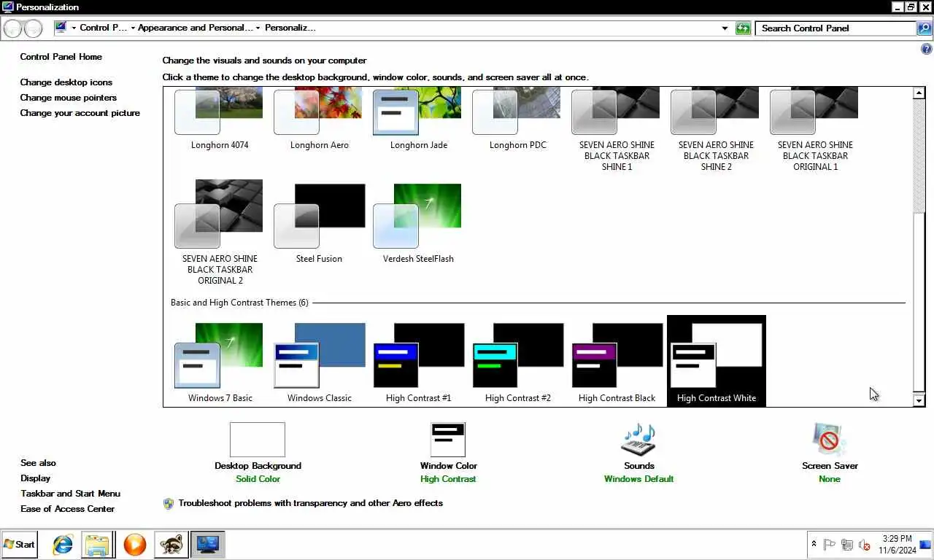Click the None screen saver link
This screenshot has height=560, width=934.
click(x=830, y=479)
